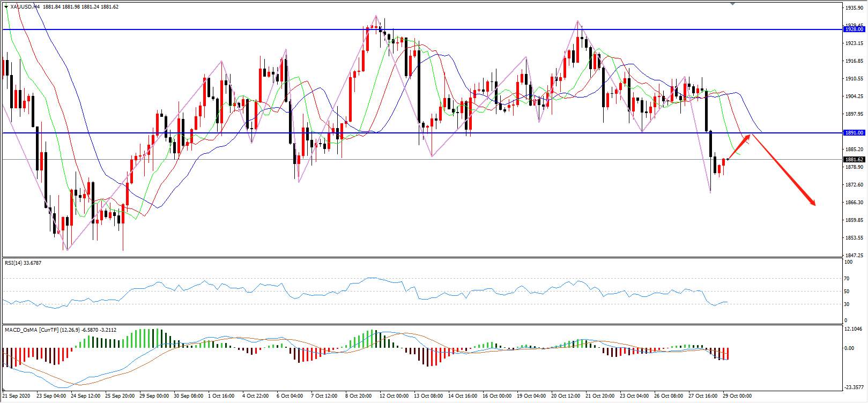This screenshot has width=868, height=403.
Task: Click the MACD scale value -23.3577
Action: coord(855,386)
